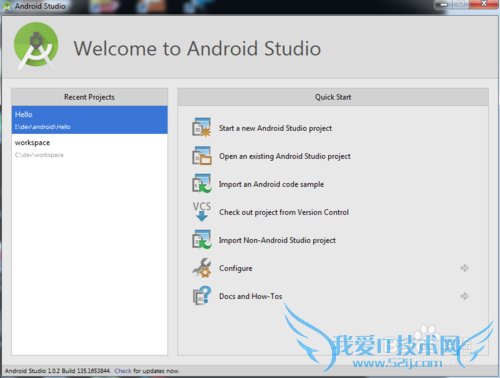This screenshot has width=500, height=378.
Task: Click the Docs and How-Tos question mark icon
Action: pos(202,296)
